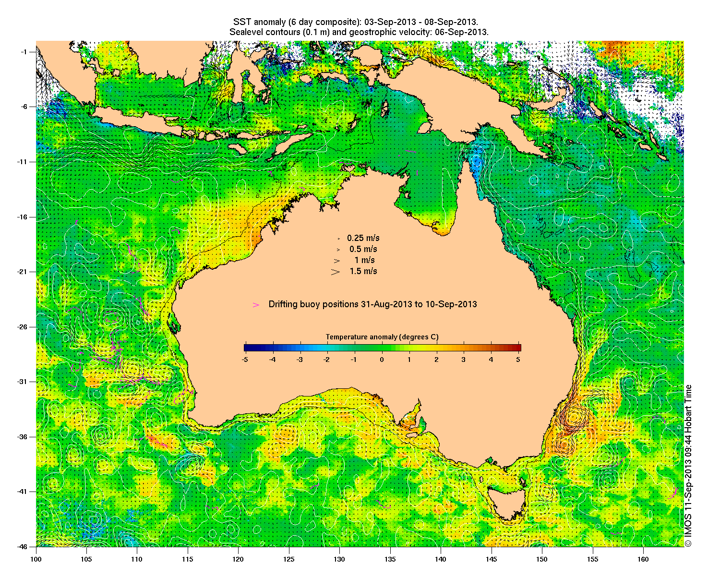
Task: Click the Sealevel contours subtitle text
Action: point(359,32)
